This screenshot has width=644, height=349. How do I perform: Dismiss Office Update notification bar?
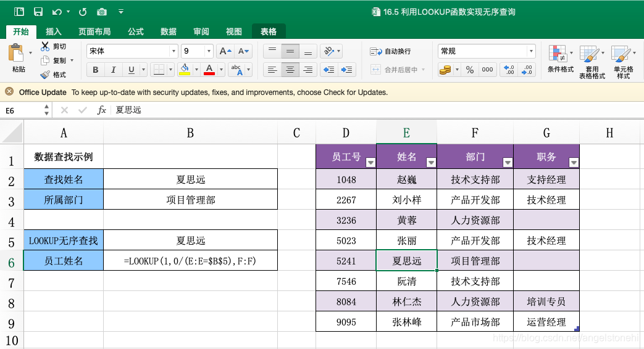click(9, 92)
